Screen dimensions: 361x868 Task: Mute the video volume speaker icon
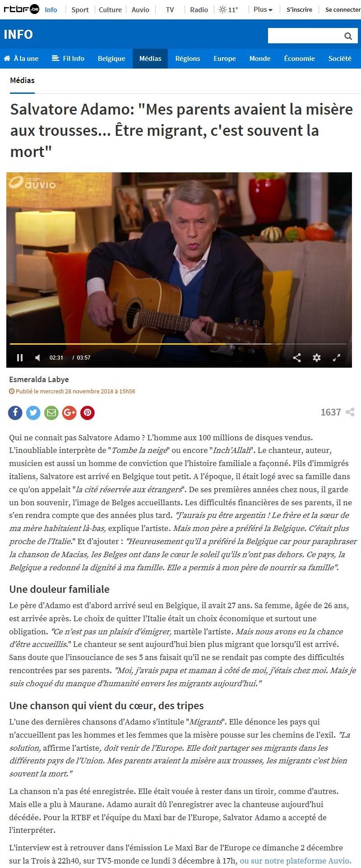[x=38, y=358]
